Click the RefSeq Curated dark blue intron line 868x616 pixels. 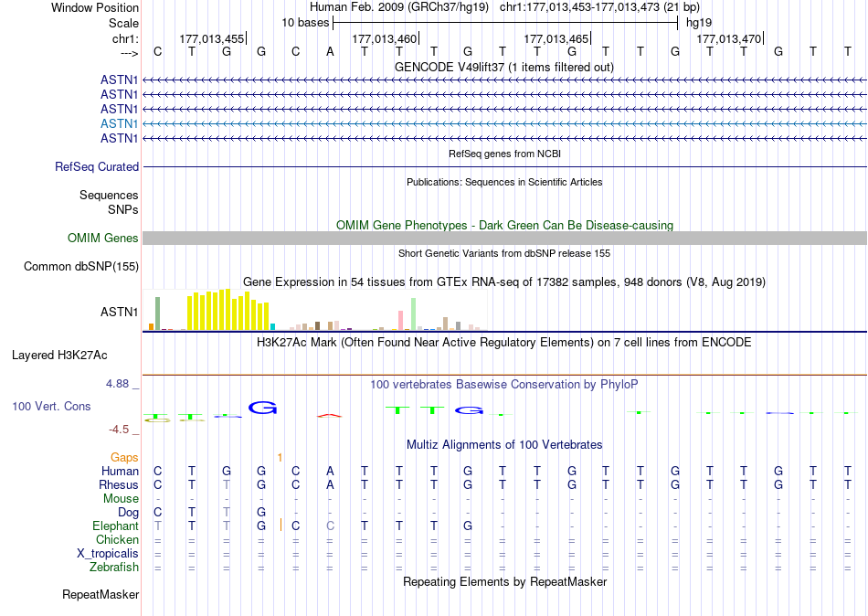pos(504,166)
